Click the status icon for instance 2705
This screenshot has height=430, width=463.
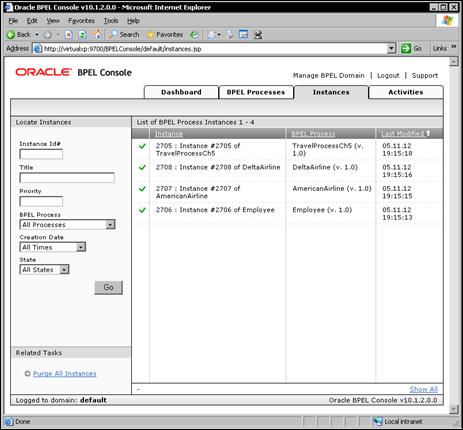click(x=142, y=146)
